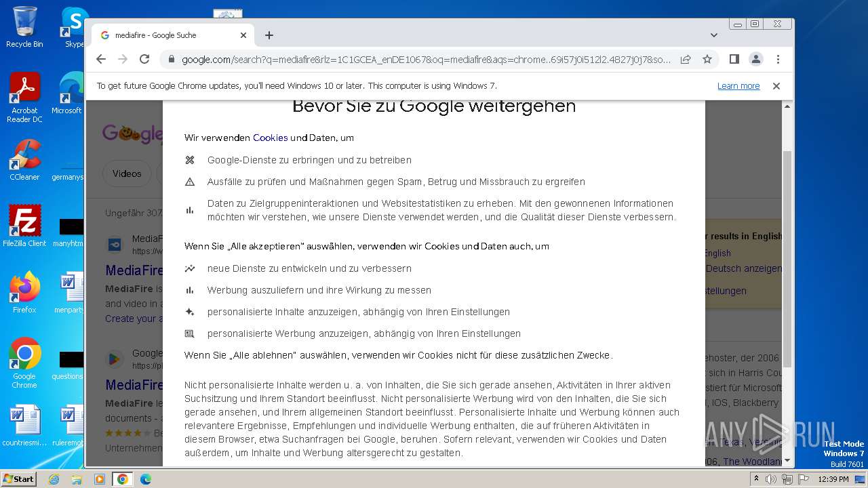
Task: Click the share page icon in address bar
Action: pos(686,59)
